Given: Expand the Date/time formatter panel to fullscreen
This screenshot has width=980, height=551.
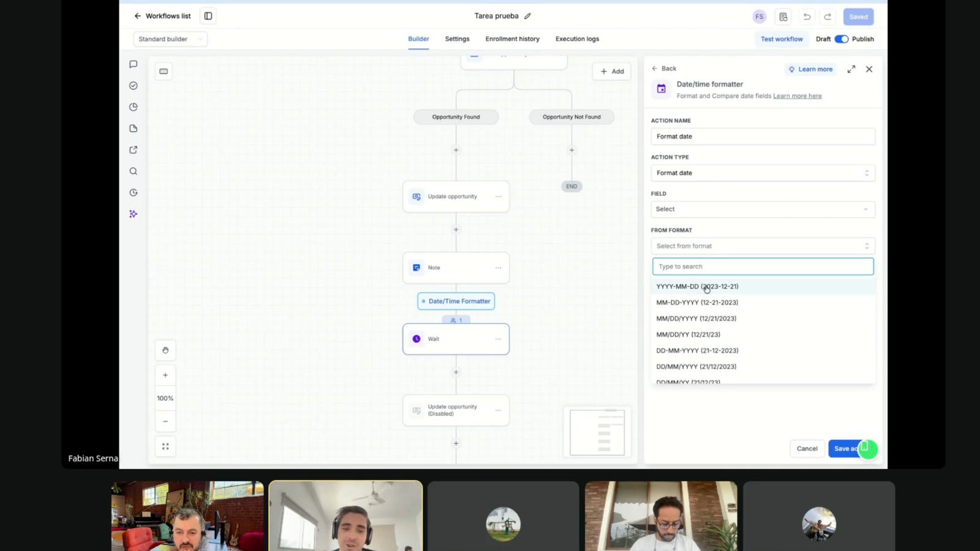Looking at the screenshot, I should click(851, 69).
